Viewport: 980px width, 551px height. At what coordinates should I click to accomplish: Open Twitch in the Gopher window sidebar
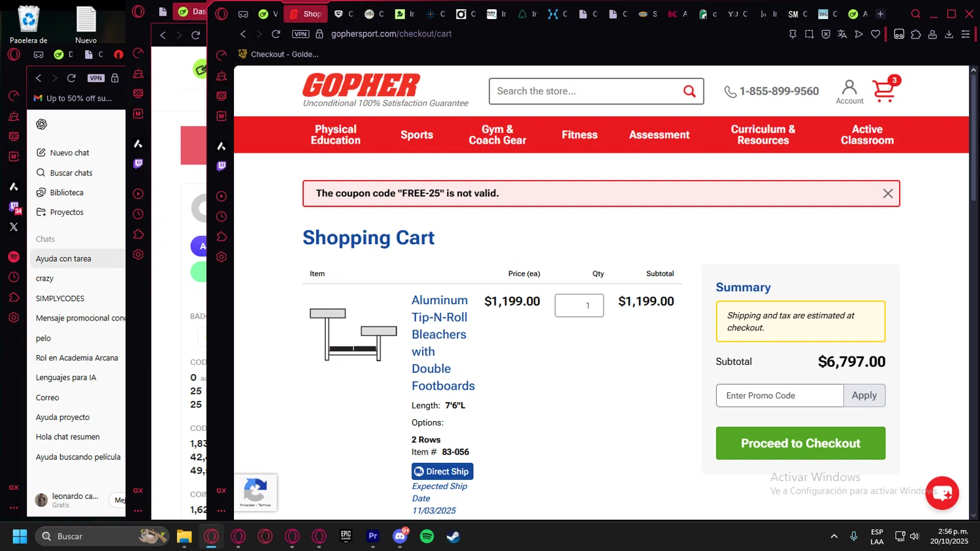[x=221, y=166]
